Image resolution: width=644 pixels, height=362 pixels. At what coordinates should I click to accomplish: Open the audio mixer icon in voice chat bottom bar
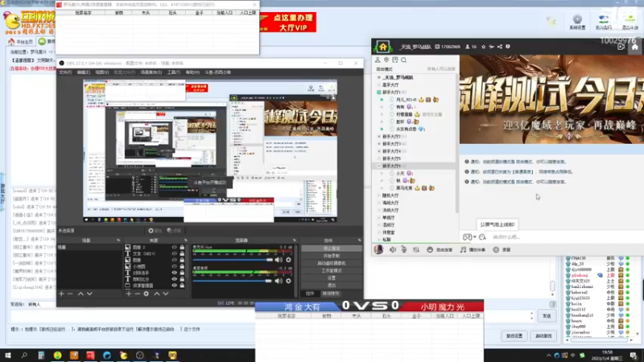point(416,249)
